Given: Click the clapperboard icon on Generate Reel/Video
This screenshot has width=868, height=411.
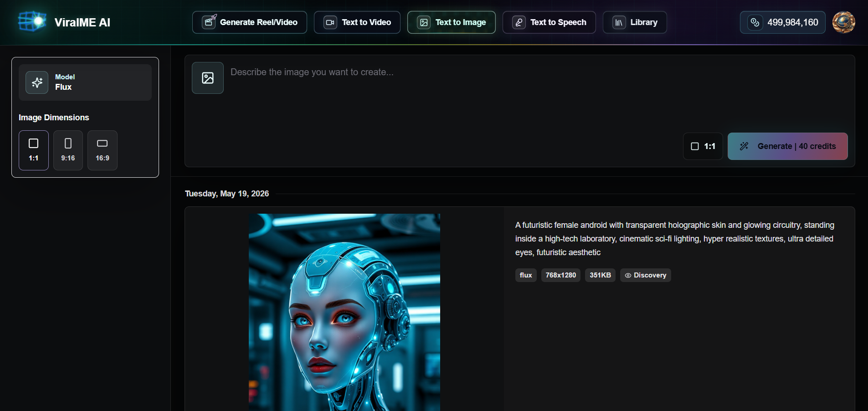Looking at the screenshot, I should coord(209,21).
